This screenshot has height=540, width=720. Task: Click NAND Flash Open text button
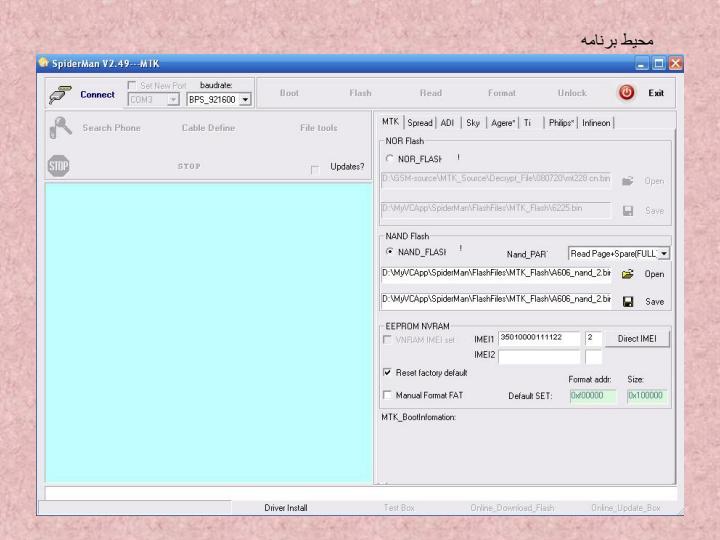point(654,274)
